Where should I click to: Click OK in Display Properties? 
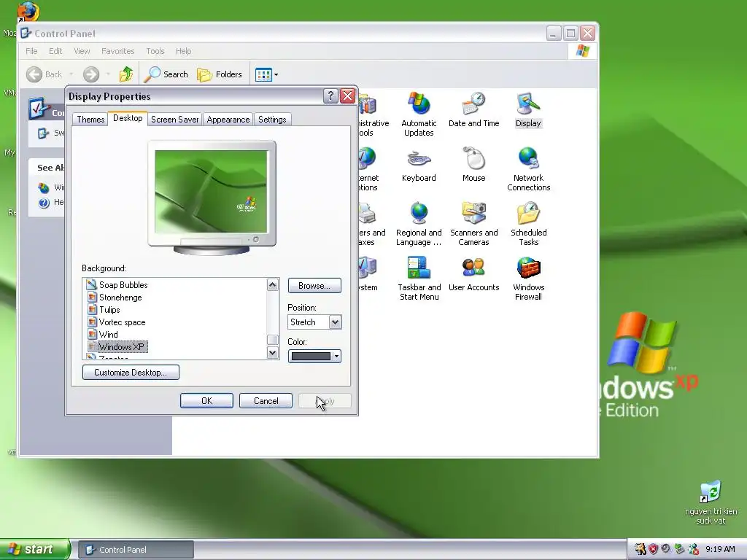tap(206, 401)
